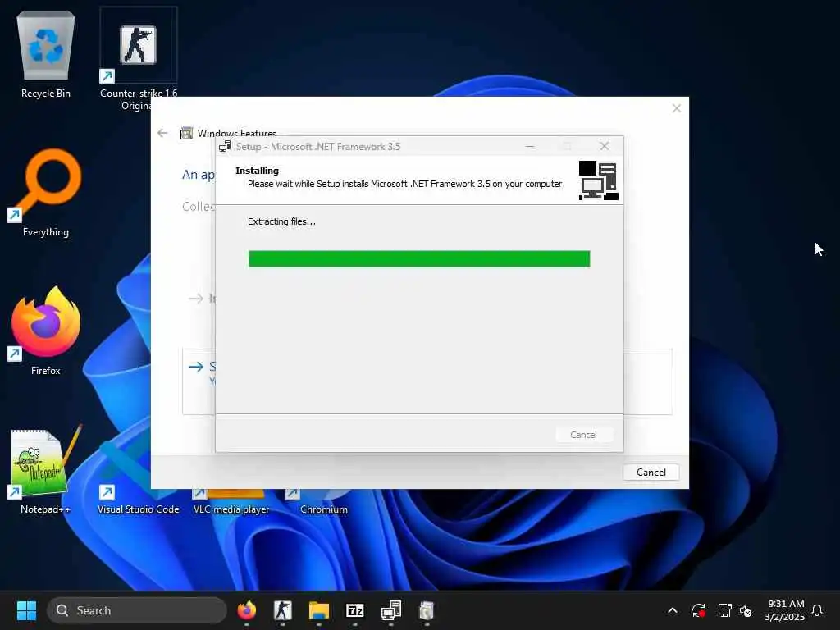The width and height of the screenshot is (840, 630).
Task: Close the .NET Framework Setup window
Action: (x=605, y=146)
